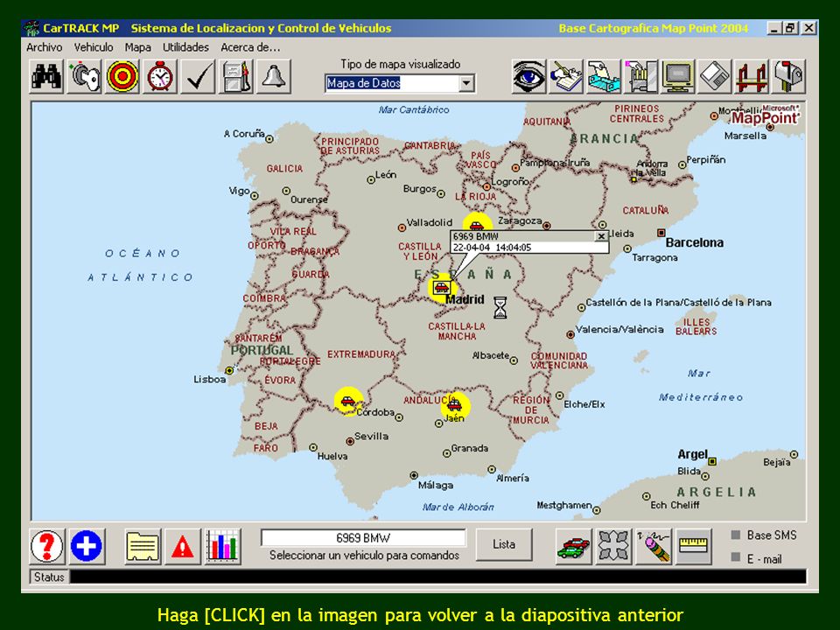Click the red bridge fence icon

pos(752,77)
